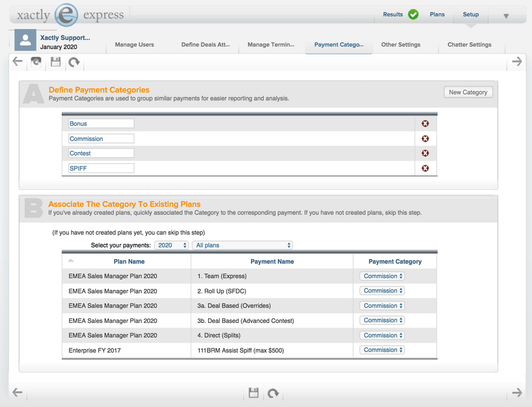This screenshot has height=407, width=532.
Task: Click the top toolbar refresh-page icon
Action: tap(36, 62)
